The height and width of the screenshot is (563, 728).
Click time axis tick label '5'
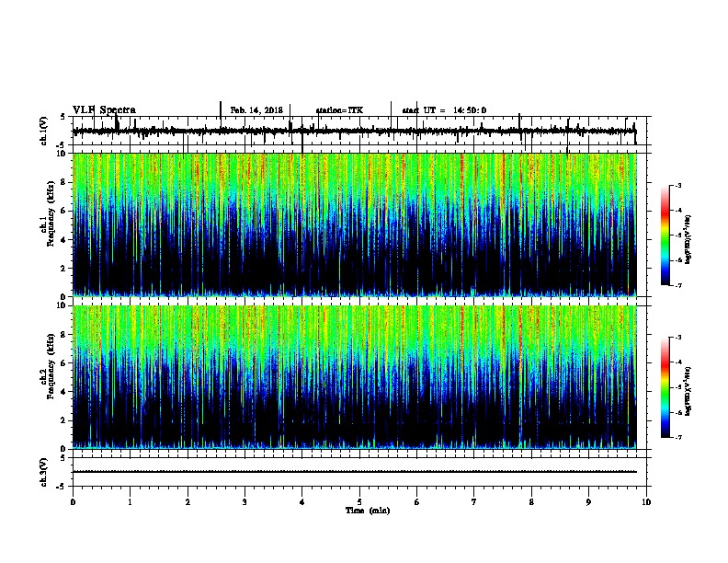(x=359, y=502)
